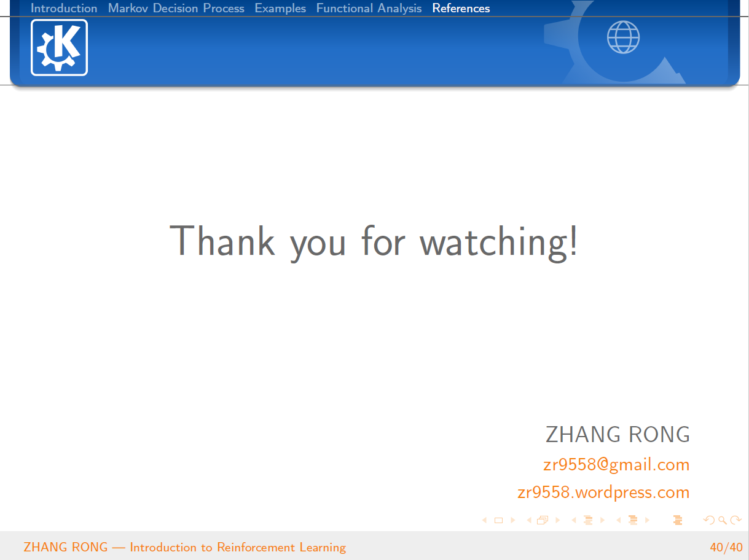Go to previous frame arrow
This screenshot has width=749, height=560.
(529, 520)
